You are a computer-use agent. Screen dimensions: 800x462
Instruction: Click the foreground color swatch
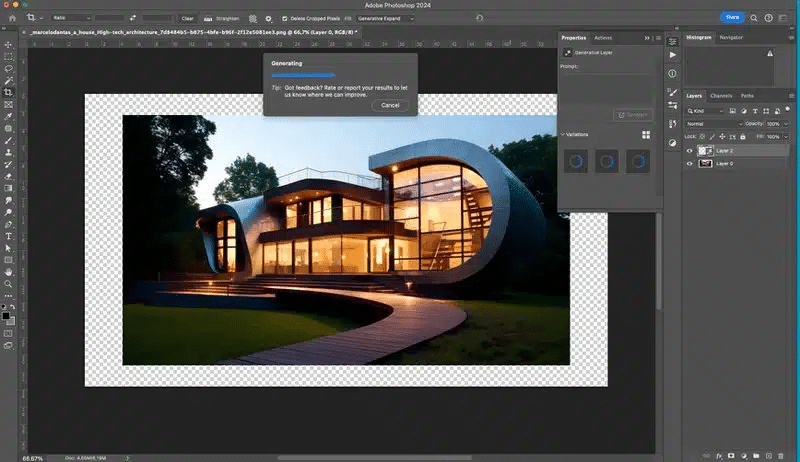[x=6, y=315]
